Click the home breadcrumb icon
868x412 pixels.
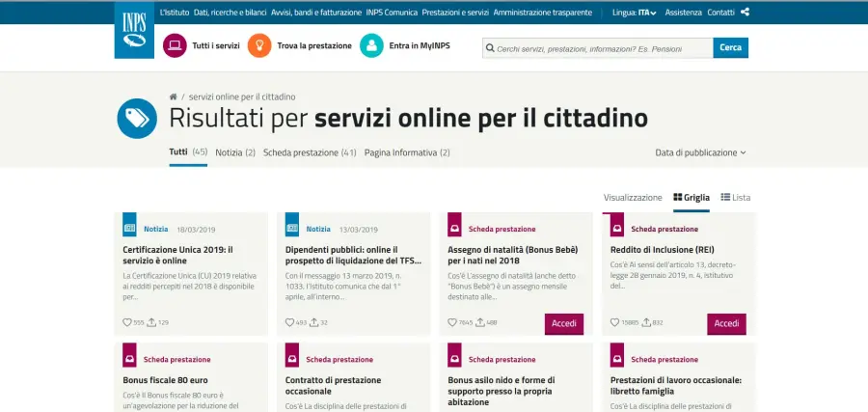pyautogui.click(x=174, y=96)
